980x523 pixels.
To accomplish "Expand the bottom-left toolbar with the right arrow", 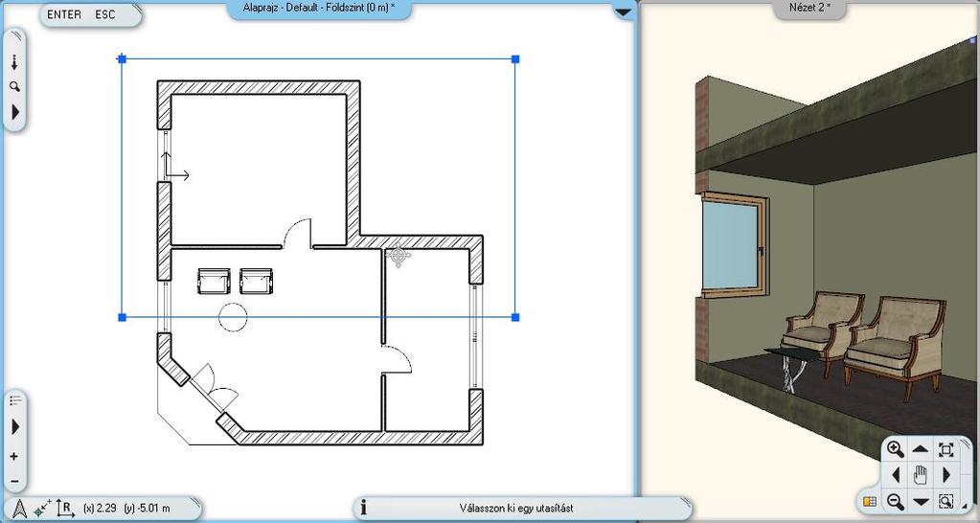I will [x=15, y=427].
